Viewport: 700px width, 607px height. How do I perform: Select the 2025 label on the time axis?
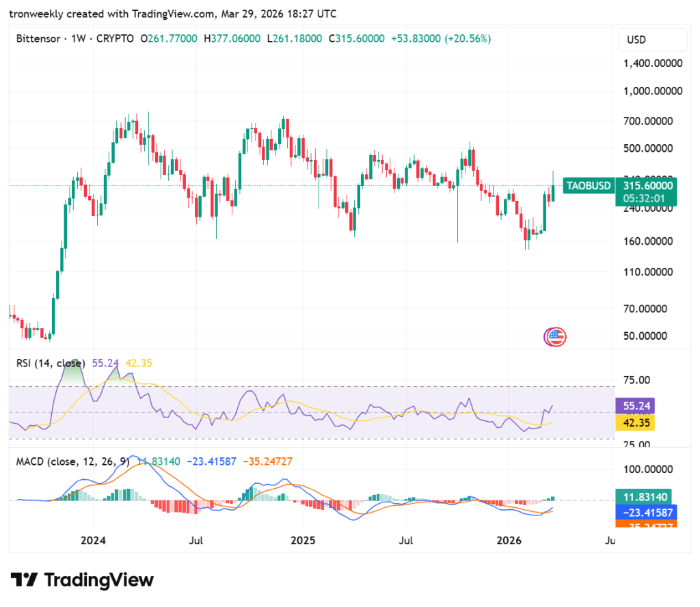click(x=303, y=541)
